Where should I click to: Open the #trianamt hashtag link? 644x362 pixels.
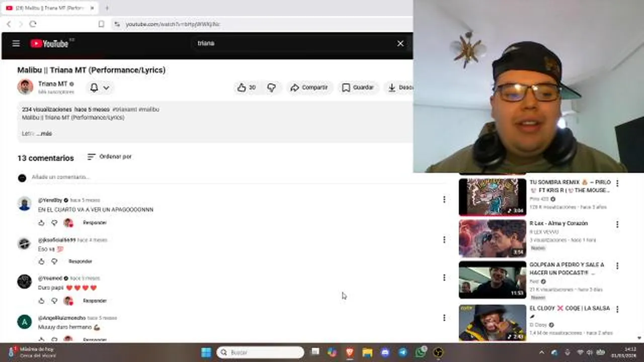coord(124,109)
